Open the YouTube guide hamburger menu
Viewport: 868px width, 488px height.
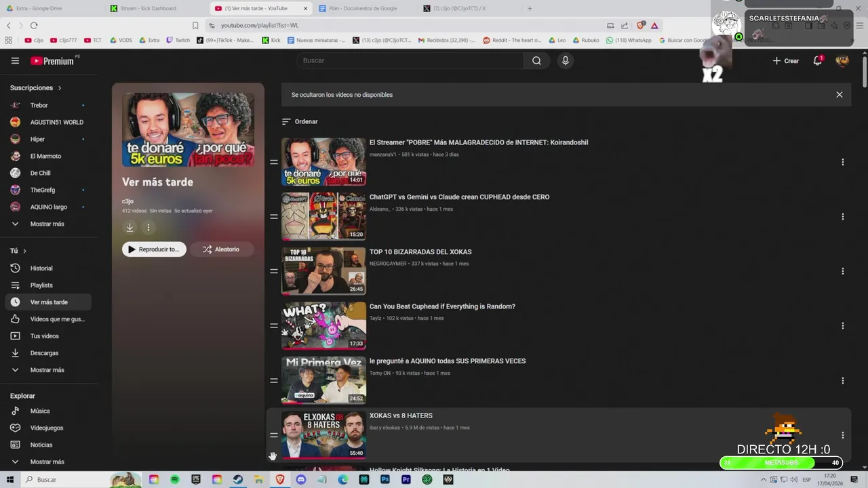point(15,60)
